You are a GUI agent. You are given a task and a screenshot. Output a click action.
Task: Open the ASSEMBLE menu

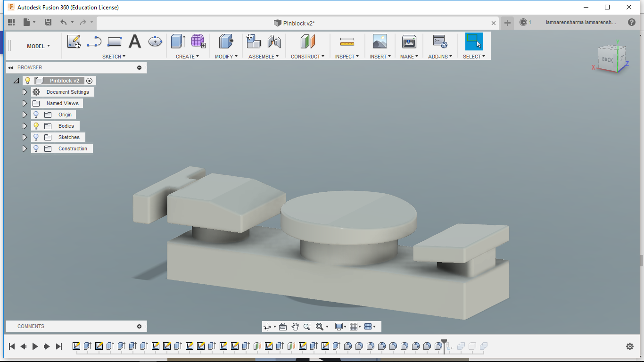[x=264, y=57]
